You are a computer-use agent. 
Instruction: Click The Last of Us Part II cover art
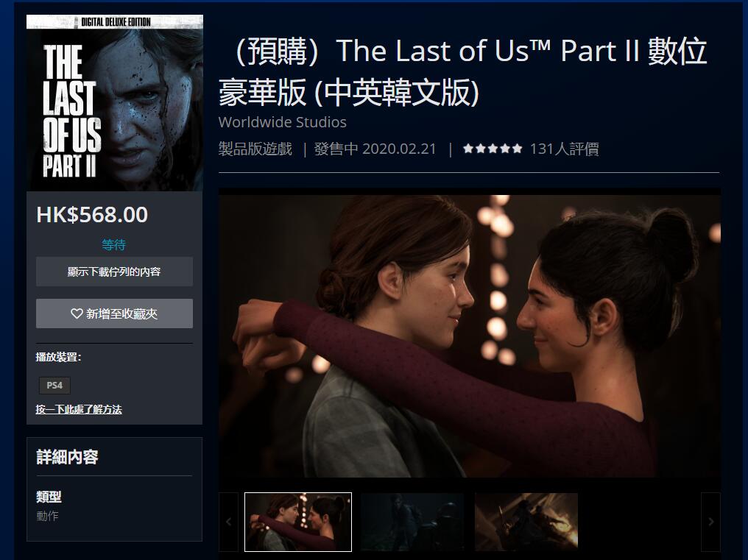coord(115,102)
